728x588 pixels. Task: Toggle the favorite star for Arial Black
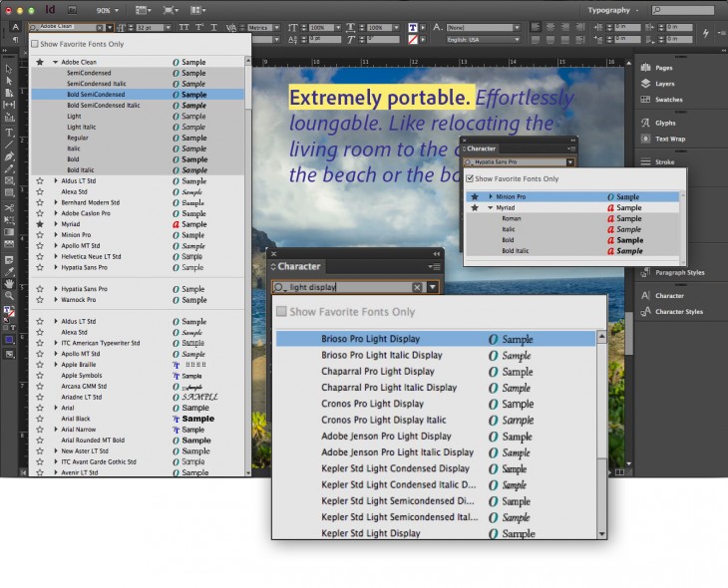coord(40,419)
